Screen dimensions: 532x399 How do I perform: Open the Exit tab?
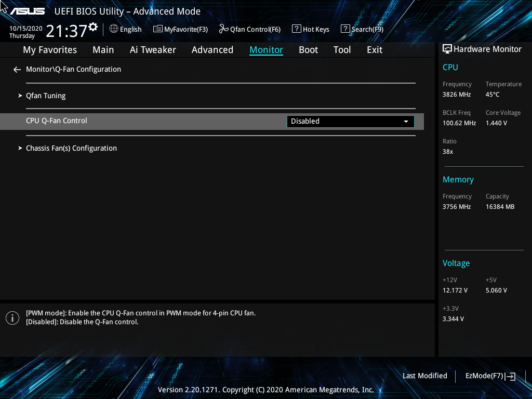coord(375,50)
